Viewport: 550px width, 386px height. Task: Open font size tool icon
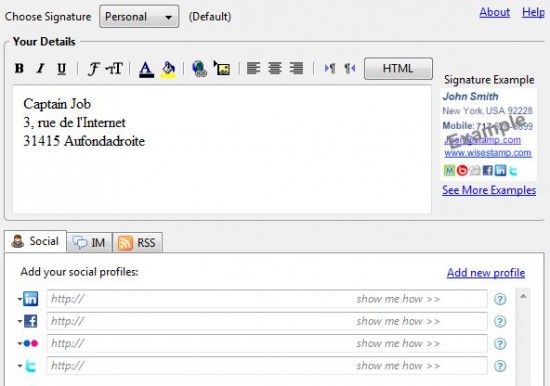(114, 68)
